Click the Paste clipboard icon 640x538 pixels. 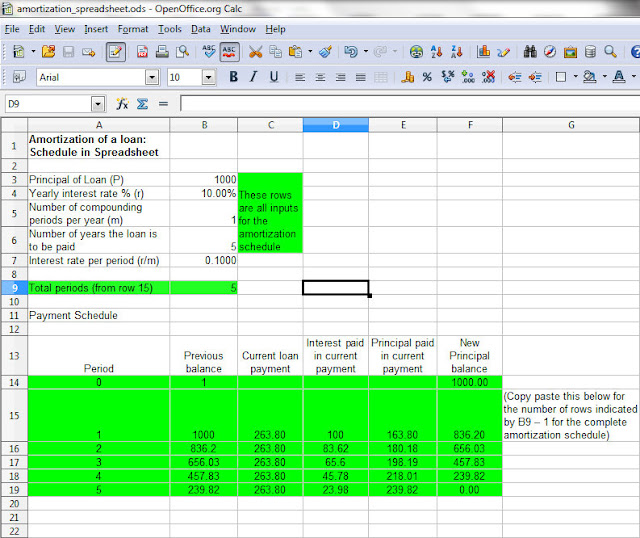pos(295,52)
